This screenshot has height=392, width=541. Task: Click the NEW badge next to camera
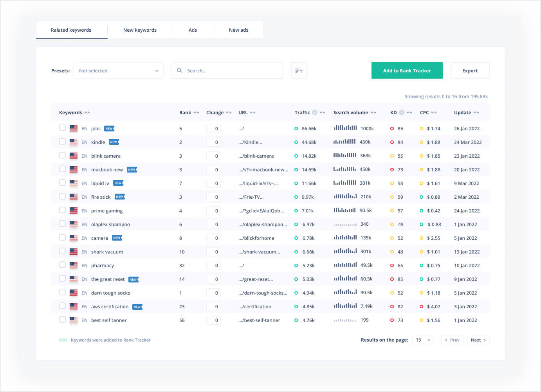[117, 238]
